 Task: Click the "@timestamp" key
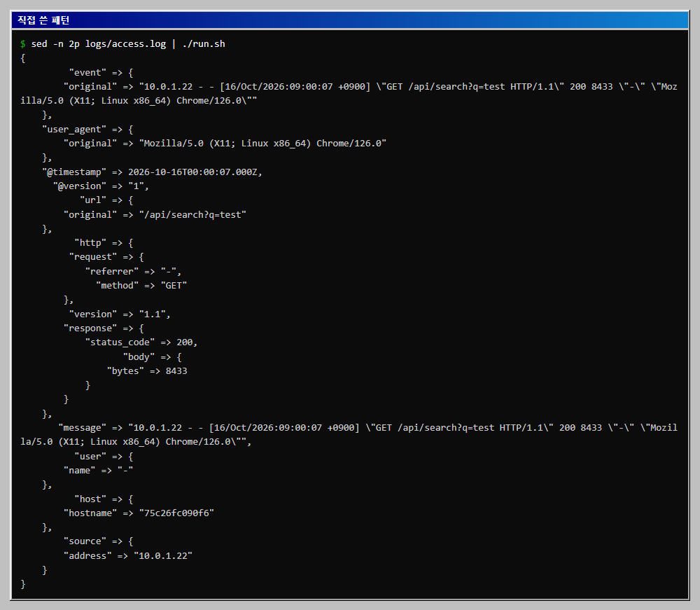[74, 172]
